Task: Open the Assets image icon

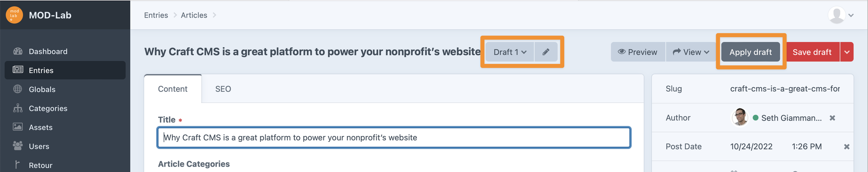Action: 17,127
